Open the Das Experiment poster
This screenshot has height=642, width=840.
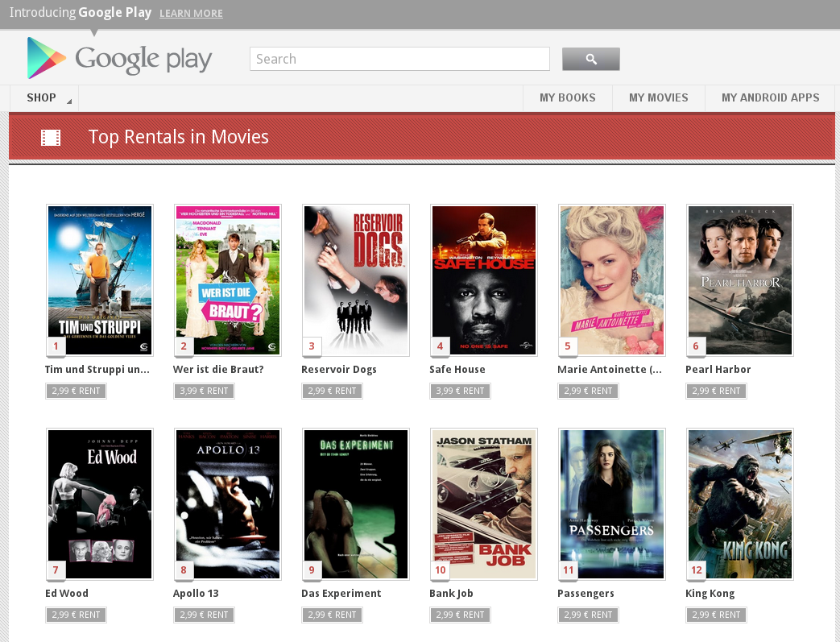pos(356,503)
